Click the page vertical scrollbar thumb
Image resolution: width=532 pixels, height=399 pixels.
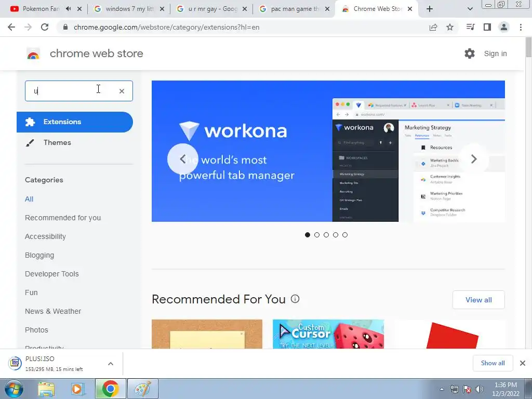(528, 47)
